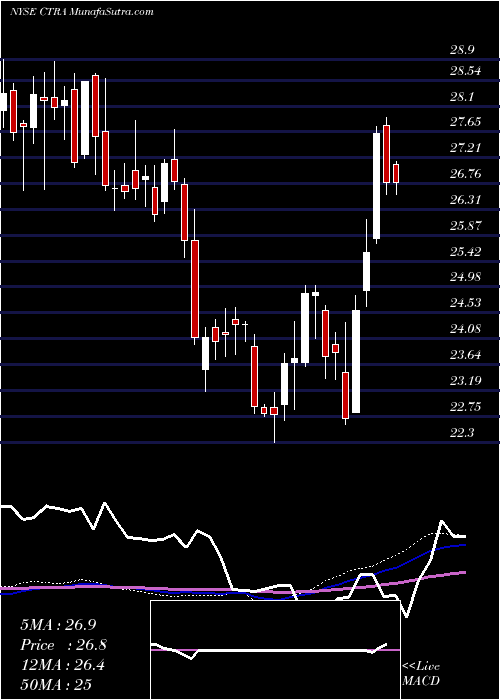Click the 5MA : 26.9 readout
This screenshot has height=700, width=500.
click(58, 625)
